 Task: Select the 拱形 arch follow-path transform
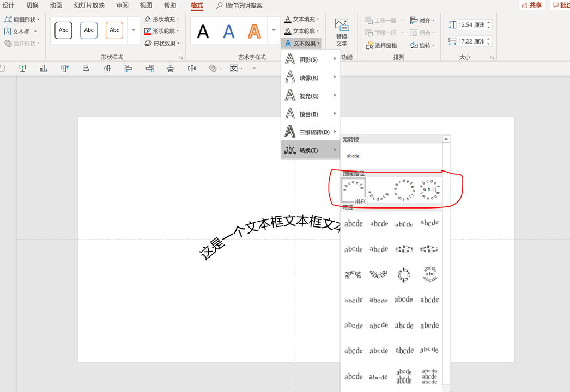click(x=354, y=190)
